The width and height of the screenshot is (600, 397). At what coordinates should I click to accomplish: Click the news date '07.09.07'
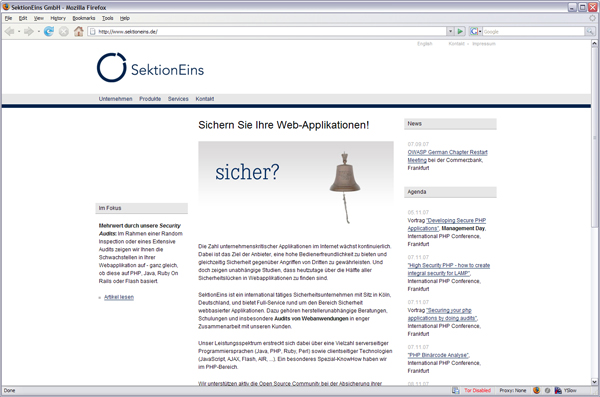[418, 144]
